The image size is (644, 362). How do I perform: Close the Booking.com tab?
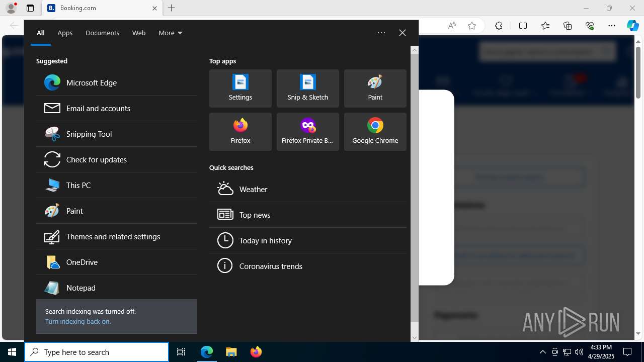(154, 8)
